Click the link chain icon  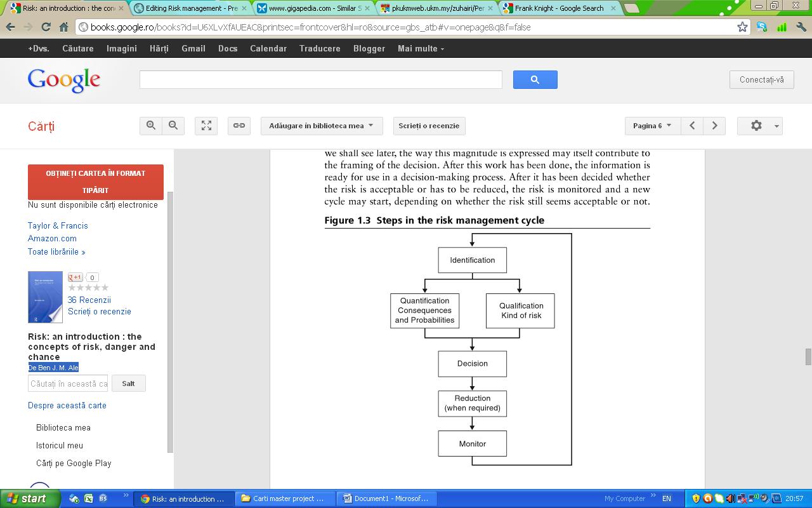click(239, 126)
